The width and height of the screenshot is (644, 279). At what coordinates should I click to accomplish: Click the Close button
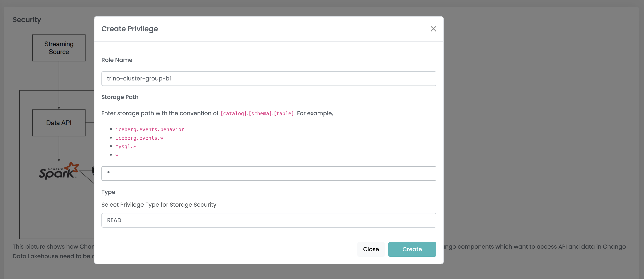click(x=371, y=249)
